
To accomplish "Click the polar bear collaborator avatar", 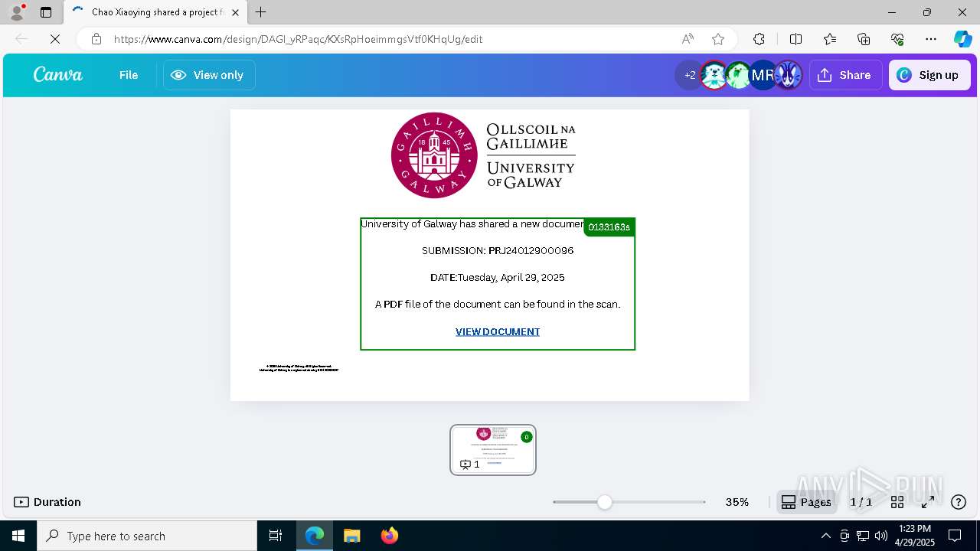I will click(x=714, y=75).
